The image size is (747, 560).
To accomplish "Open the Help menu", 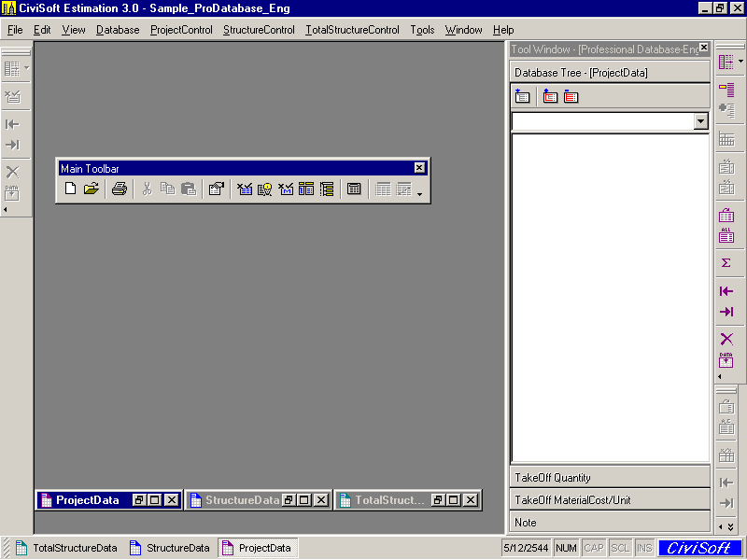I will point(503,30).
